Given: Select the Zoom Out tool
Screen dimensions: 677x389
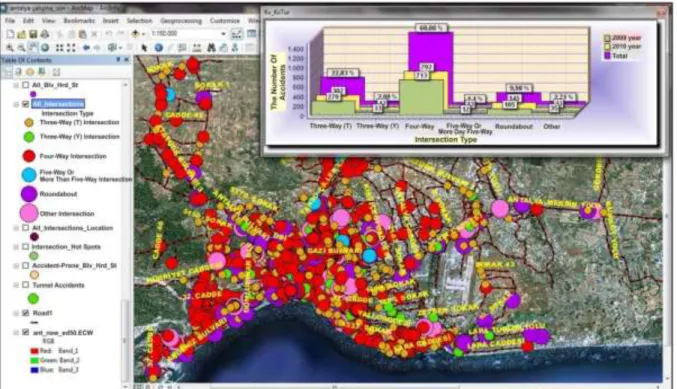Looking at the screenshot, I should point(21,47).
